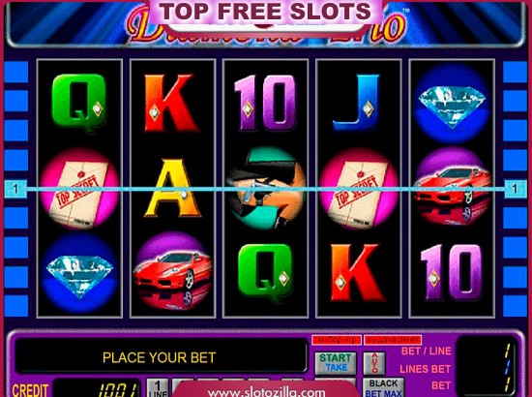Click the diamond icon on fifth reel
The height and width of the screenshot is (397, 532).
[452, 105]
